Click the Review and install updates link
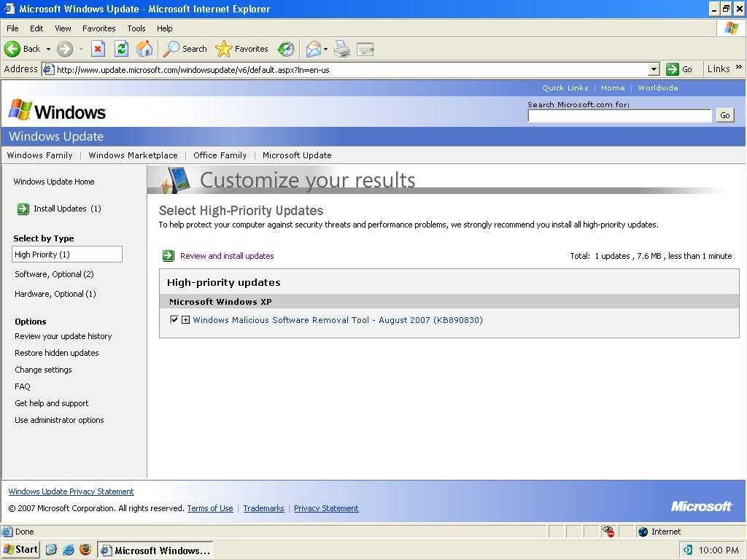The width and height of the screenshot is (747, 560). (x=227, y=256)
